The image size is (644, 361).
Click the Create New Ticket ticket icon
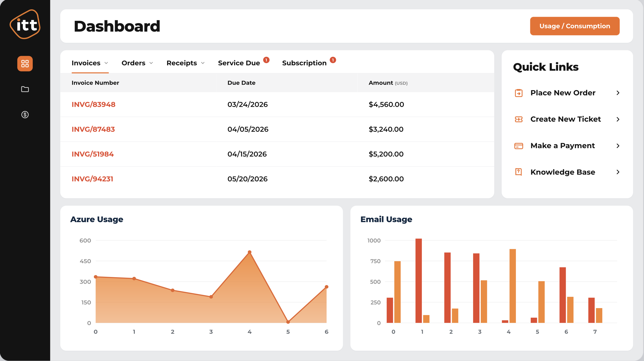(519, 119)
